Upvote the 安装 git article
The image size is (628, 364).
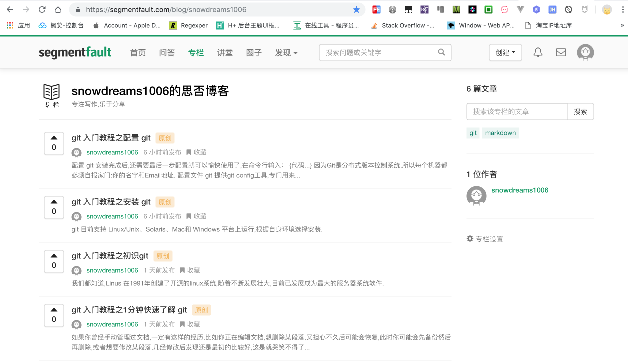[54, 202]
